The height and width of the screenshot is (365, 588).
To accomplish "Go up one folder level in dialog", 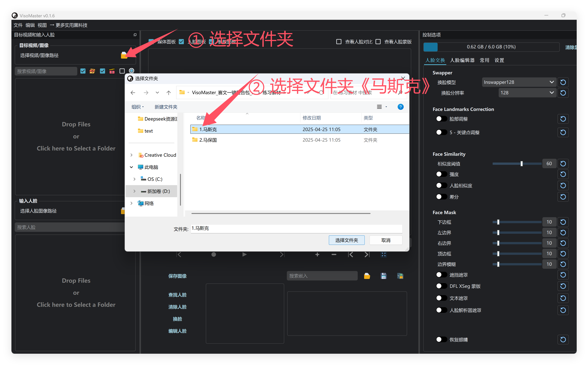I will [x=169, y=92].
